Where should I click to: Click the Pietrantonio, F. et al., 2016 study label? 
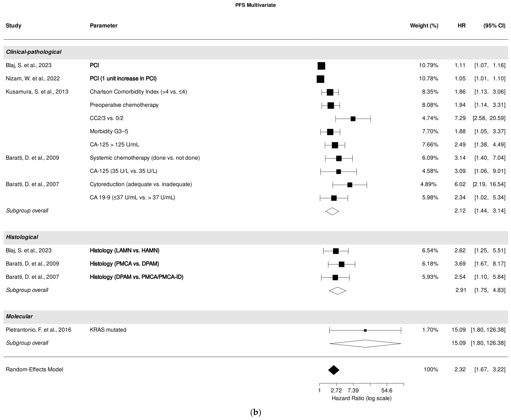tap(38, 330)
